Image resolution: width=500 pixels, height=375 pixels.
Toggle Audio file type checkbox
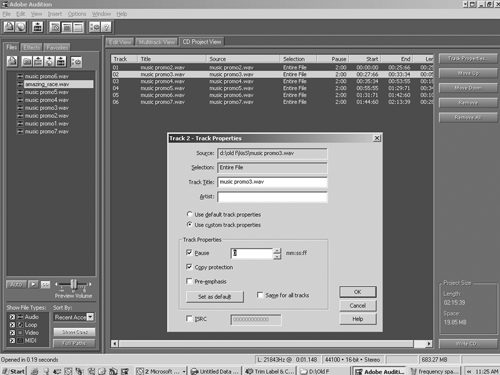tap(12, 317)
